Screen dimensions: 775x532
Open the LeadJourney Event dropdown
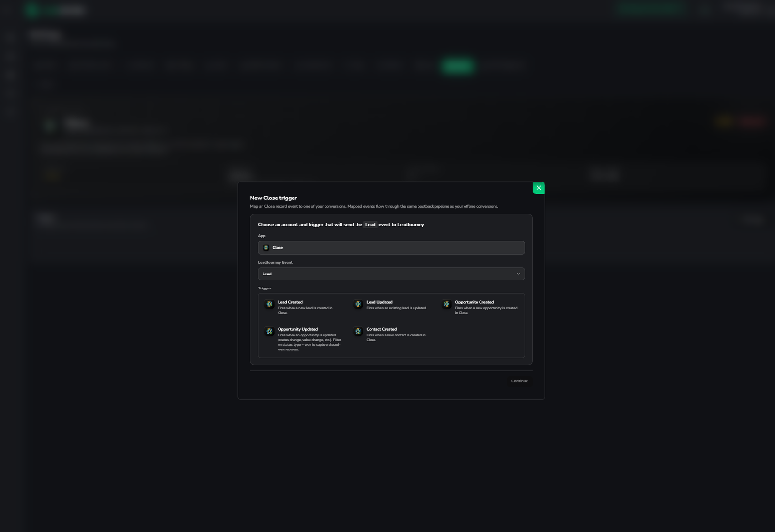point(391,274)
